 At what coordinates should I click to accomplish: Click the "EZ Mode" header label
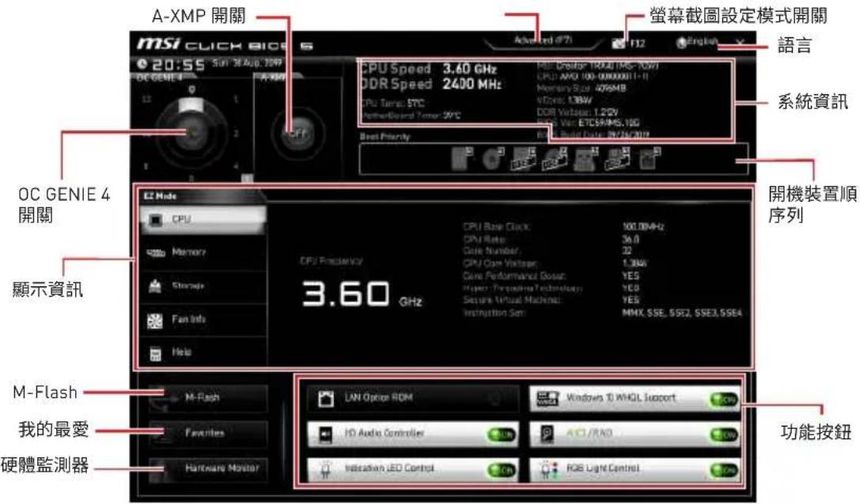[160, 195]
